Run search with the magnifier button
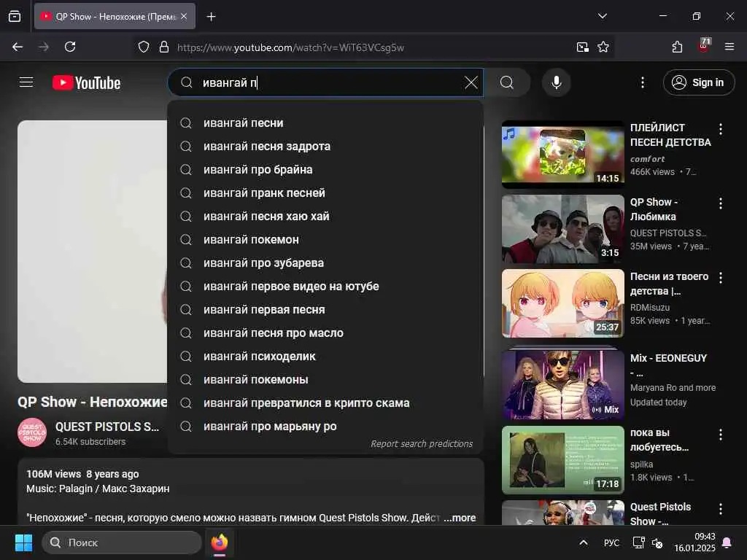Viewport: 747px width, 560px height. [x=507, y=82]
